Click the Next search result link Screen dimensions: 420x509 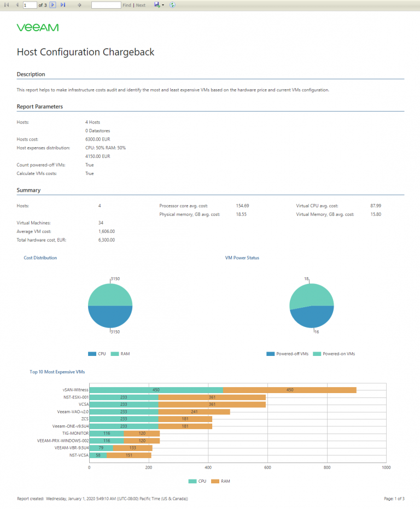141,5
